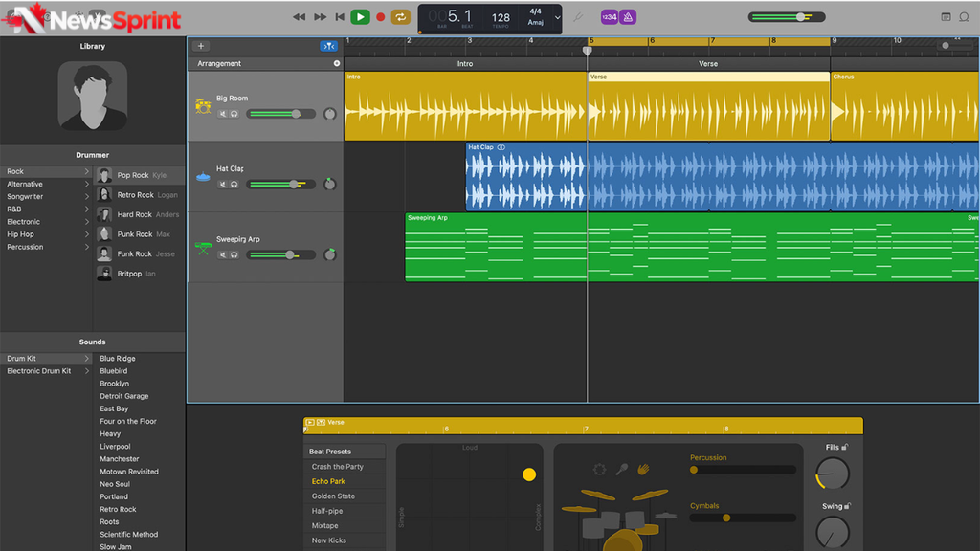This screenshot has width=980, height=551.
Task: Select drummer Pop Rock Kyle
Action: (x=139, y=176)
